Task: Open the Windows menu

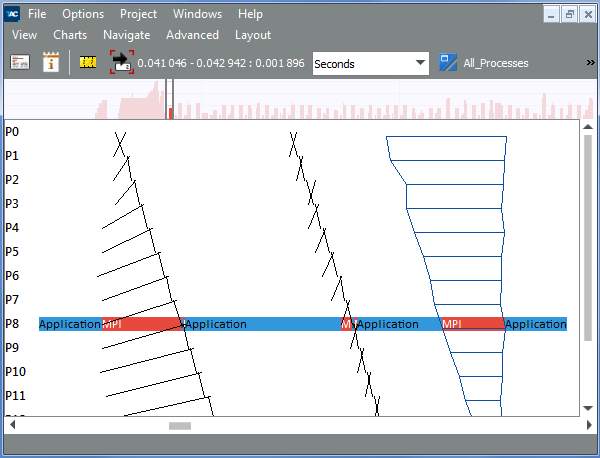Action: 197,14
